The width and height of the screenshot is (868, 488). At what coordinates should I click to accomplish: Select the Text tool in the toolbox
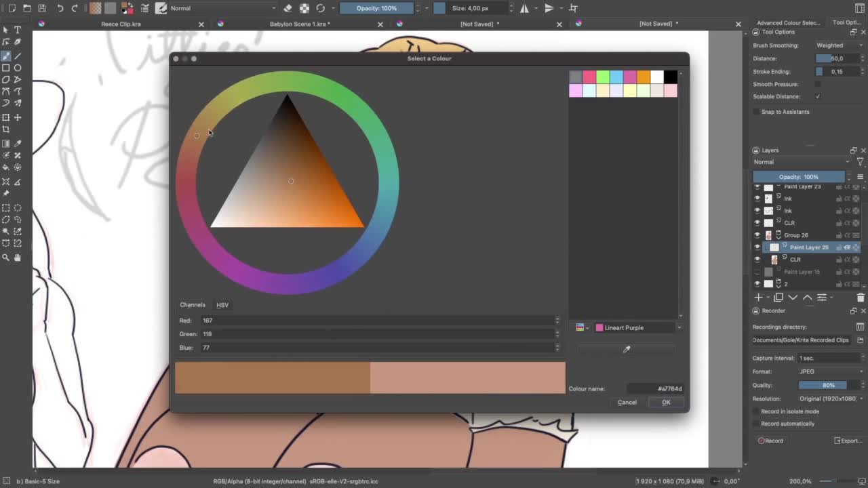coord(18,30)
